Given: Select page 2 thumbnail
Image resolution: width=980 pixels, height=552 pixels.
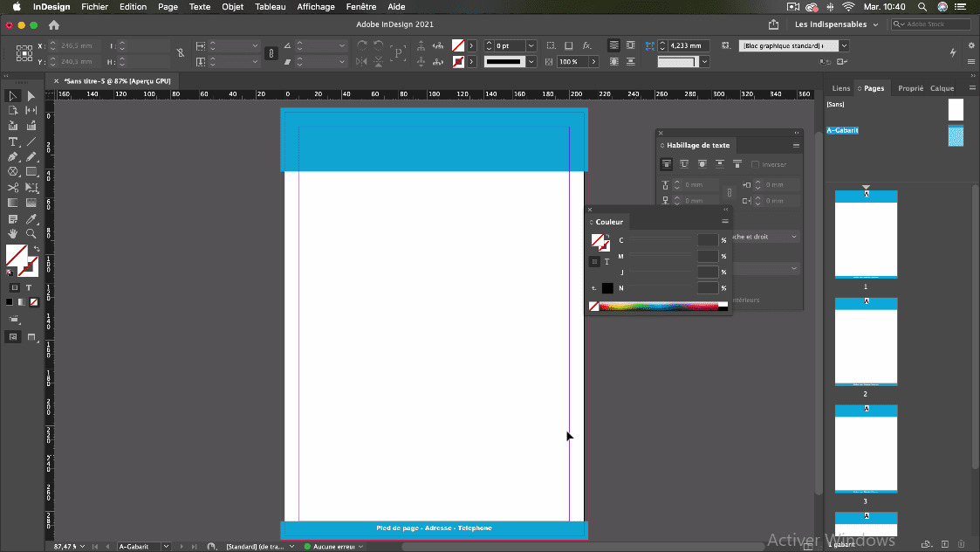Looking at the screenshot, I should 866,342.
